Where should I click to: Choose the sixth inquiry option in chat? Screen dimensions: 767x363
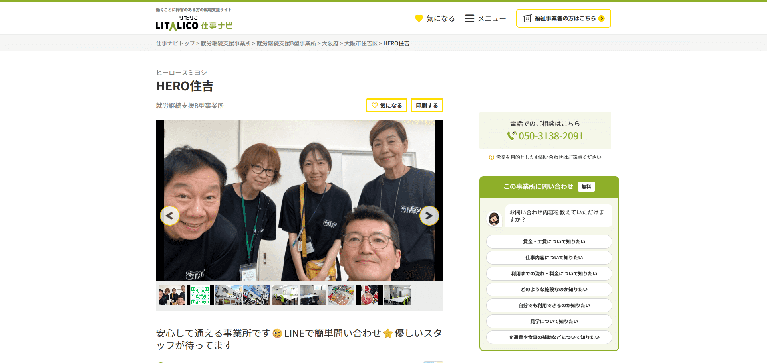coord(549,322)
